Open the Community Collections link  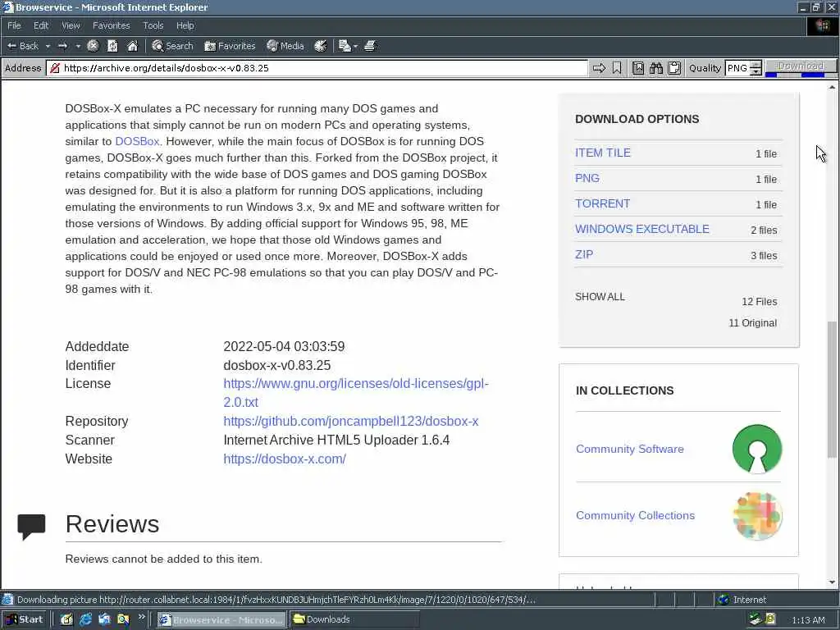pyautogui.click(x=636, y=515)
